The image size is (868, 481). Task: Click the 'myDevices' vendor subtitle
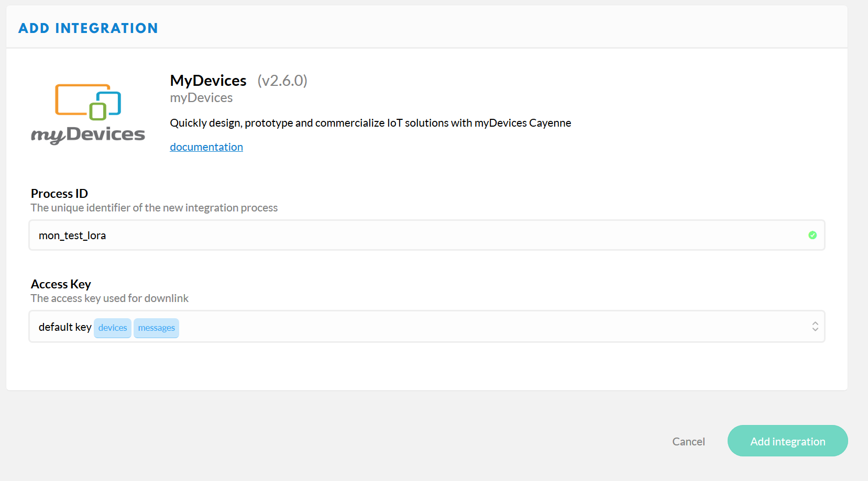(201, 98)
